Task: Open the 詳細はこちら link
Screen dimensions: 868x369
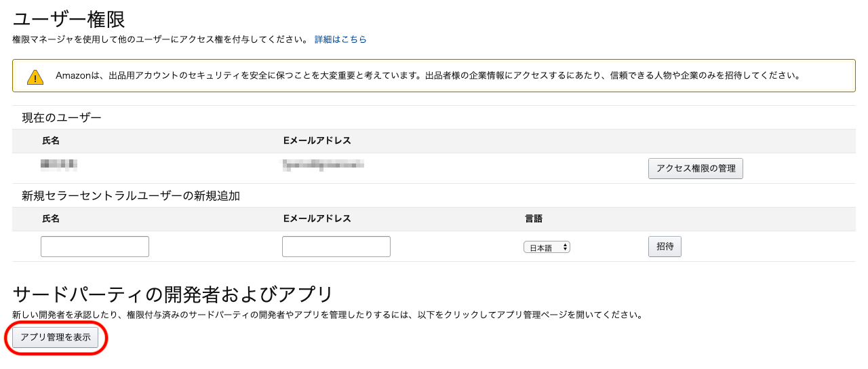Action: point(340,39)
